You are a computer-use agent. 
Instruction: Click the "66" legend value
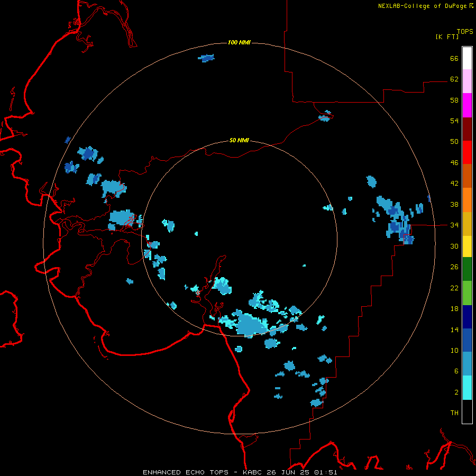tap(454, 58)
